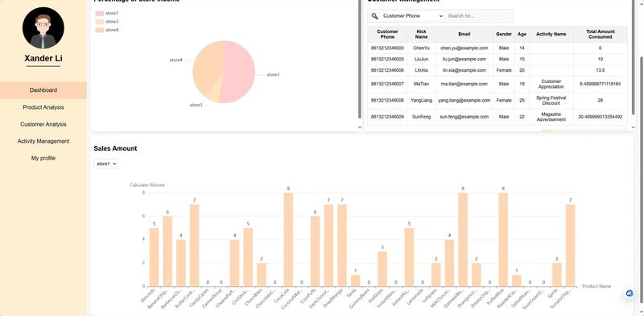Open Activity Management in the sidebar
Viewport: 644px width, 316px height.
43,141
